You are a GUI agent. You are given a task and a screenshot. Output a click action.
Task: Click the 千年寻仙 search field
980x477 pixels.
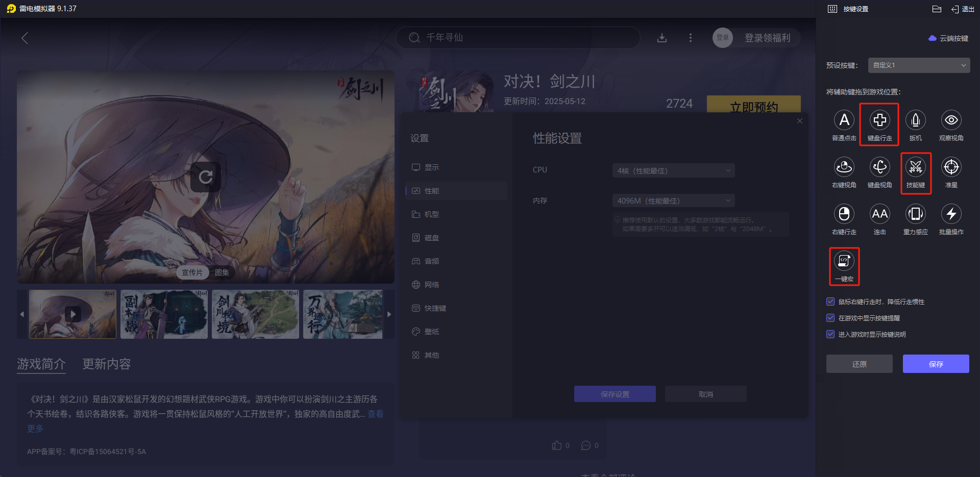coord(518,38)
